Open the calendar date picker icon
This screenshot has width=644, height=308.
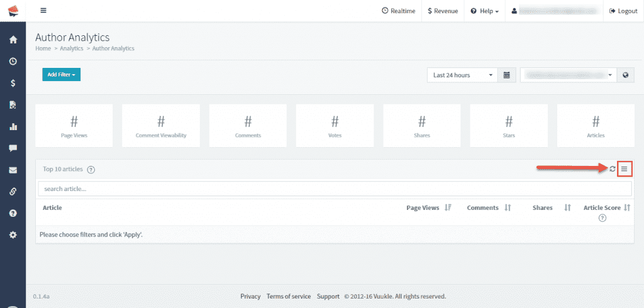507,75
